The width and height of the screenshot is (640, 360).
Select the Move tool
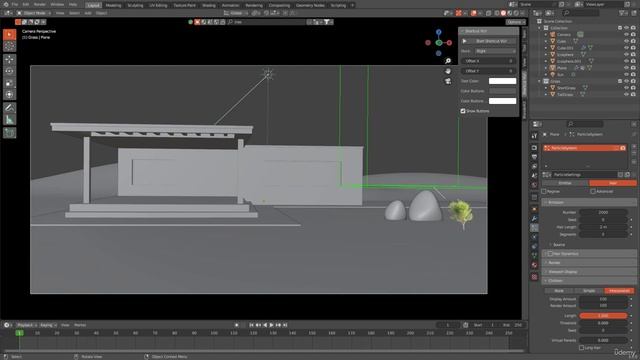point(9,60)
